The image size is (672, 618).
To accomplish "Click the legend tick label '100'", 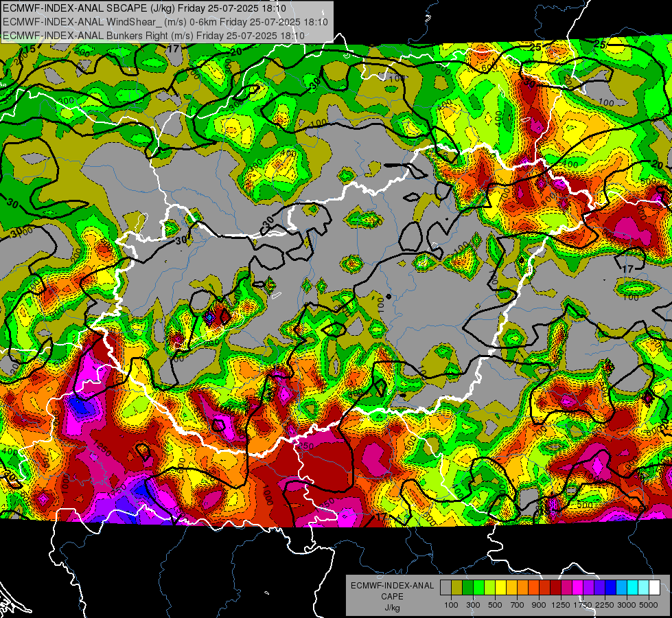I will pyautogui.click(x=451, y=605).
